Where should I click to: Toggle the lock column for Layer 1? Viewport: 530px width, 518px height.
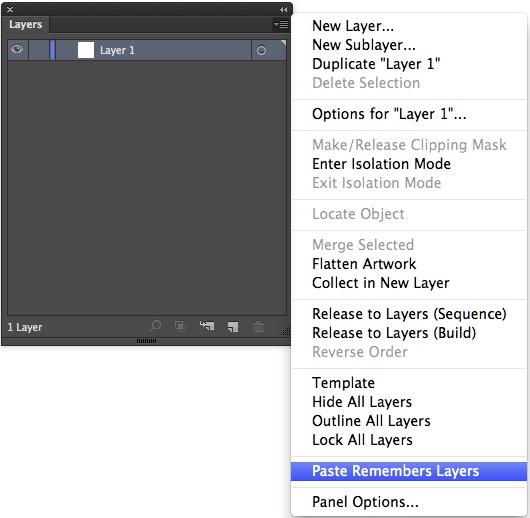39,50
